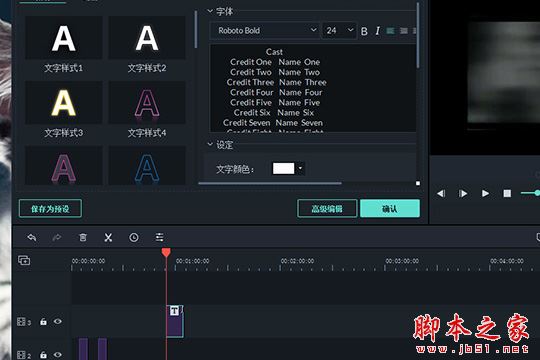The width and height of the screenshot is (540, 360).
Task: Apply 文字样式1 text style preset
Action: coord(64,38)
